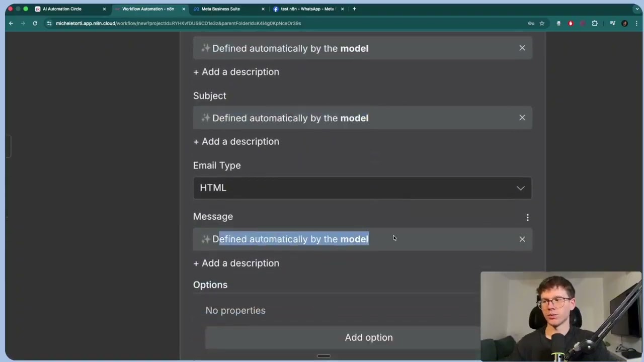This screenshot has height=362, width=644.
Task: Go back with the browser back arrow
Action: point(11,23)
